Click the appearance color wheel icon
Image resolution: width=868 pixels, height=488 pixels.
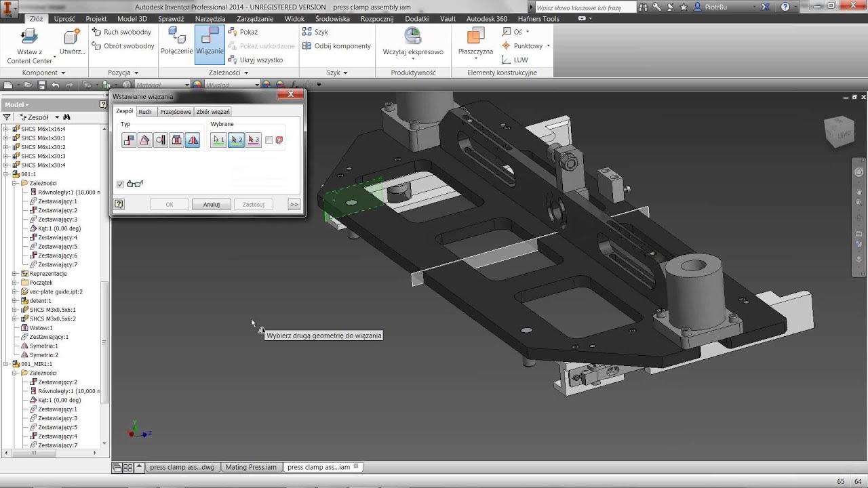pyautogui.click(x=197, y=85)
